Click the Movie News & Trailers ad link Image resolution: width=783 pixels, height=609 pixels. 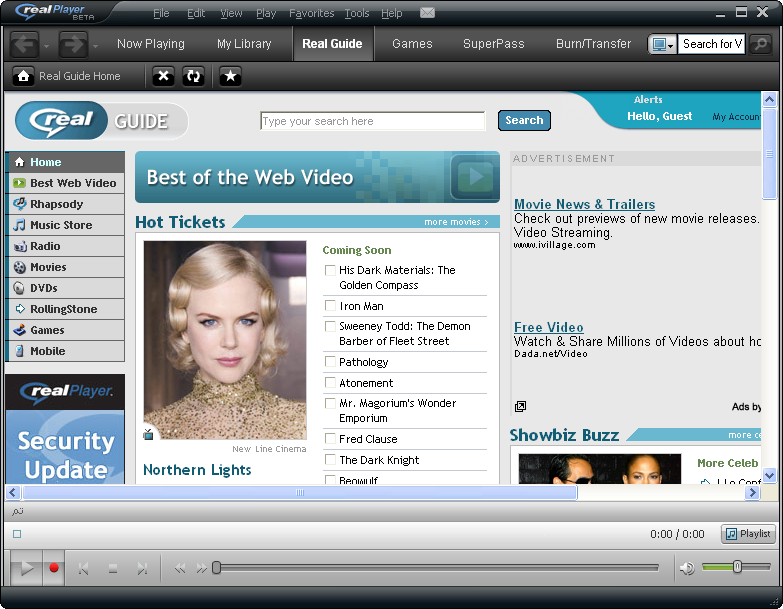coord(584,204)
